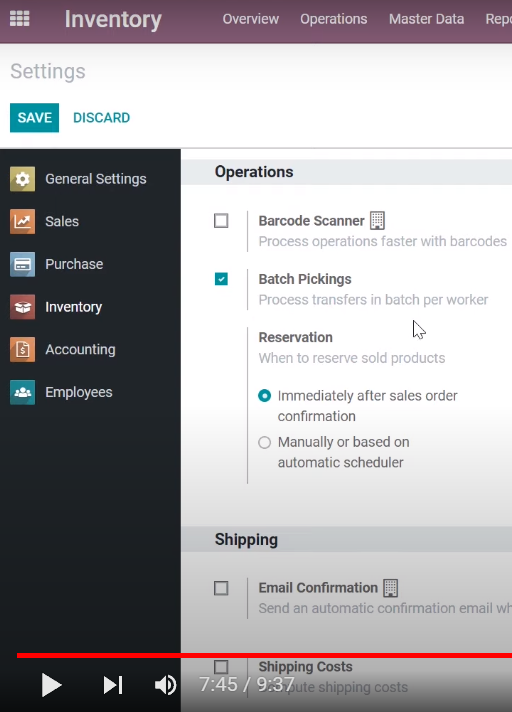Enable the Barcode Scanner checkbox
This screenshot has height=712, width=512.
(221, 221)
